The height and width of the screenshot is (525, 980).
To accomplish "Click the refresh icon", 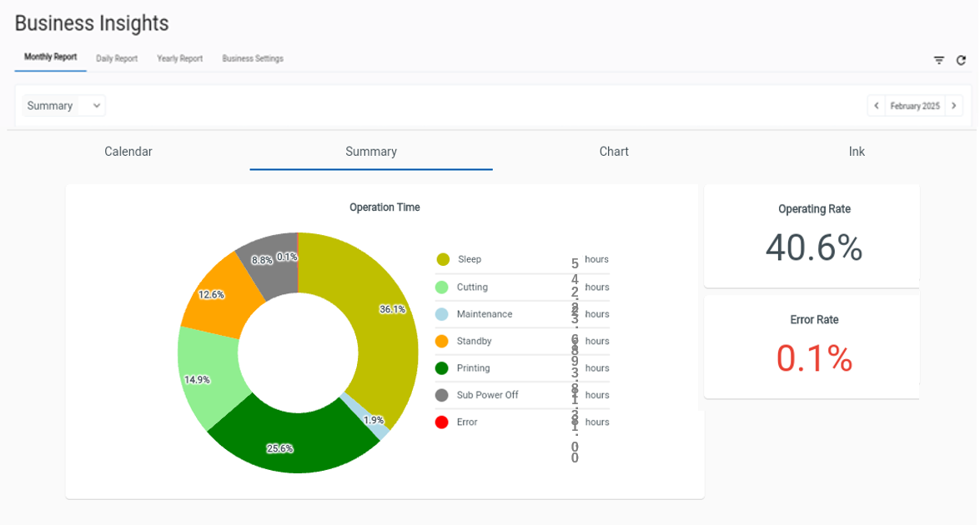I will pos(961,60).
